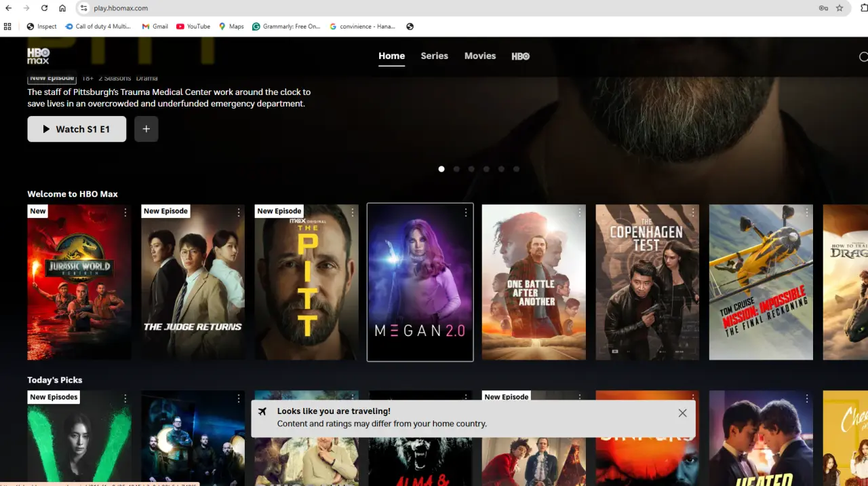The width and height of the screenshot is (868, 486).
Task: Open Today's Picks green New Episodes poster
Action: pos(79,438)
